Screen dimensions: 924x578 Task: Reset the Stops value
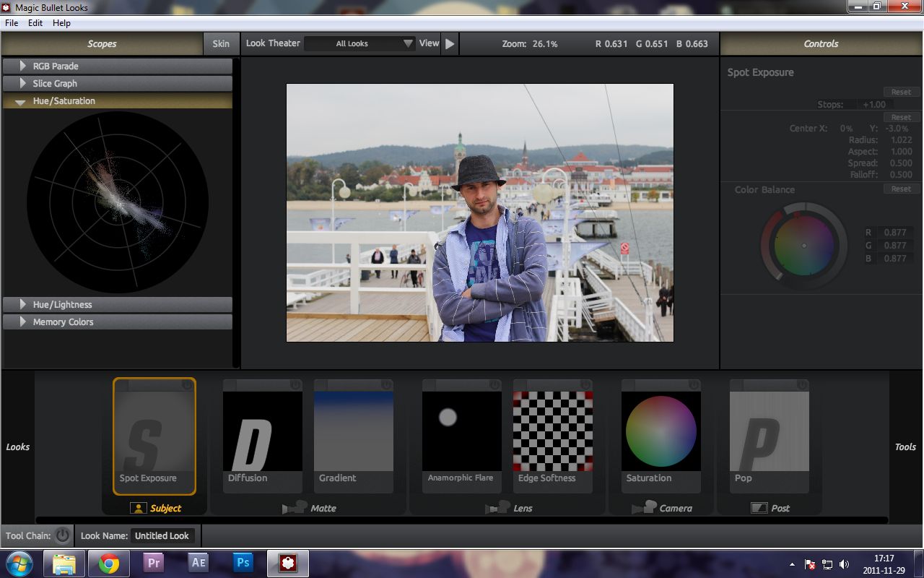coord(900,92)
